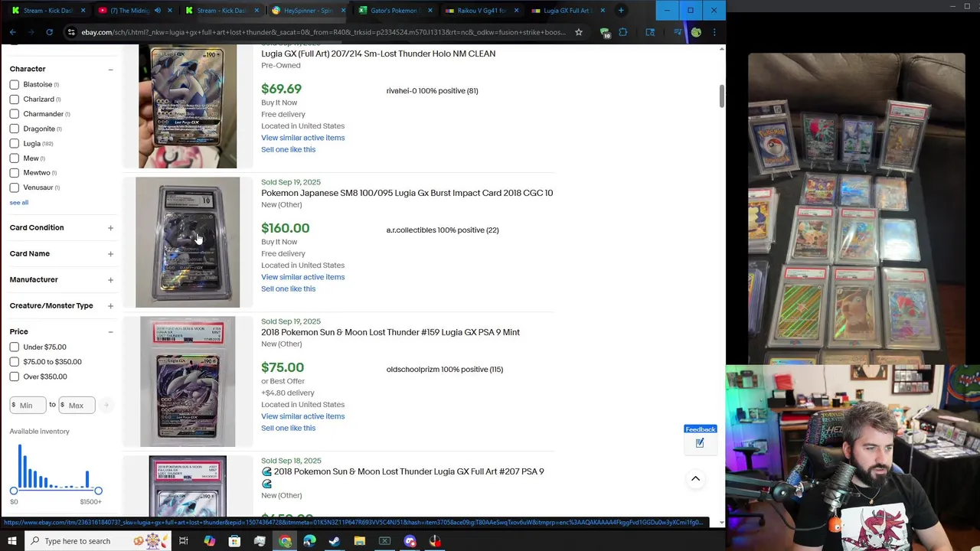Jump to top with the up-arrow button

(695, 479)
